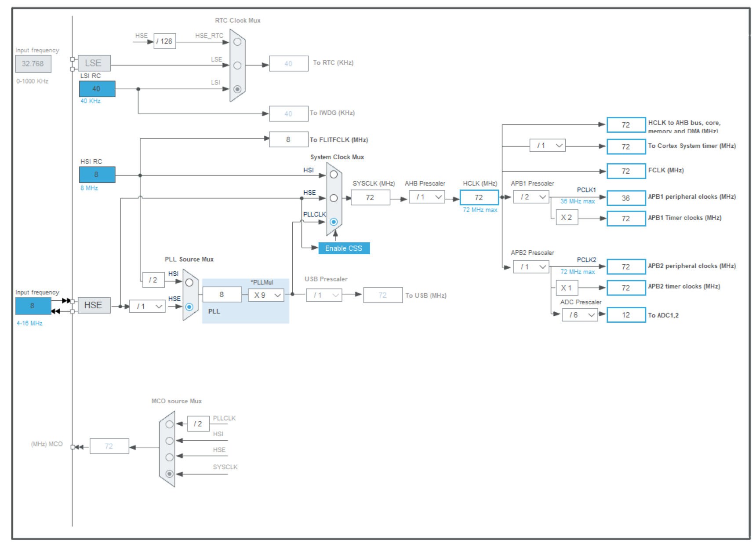
Task: Click the To IWDG (KHz) value box
Action: (x=289, y=114)
